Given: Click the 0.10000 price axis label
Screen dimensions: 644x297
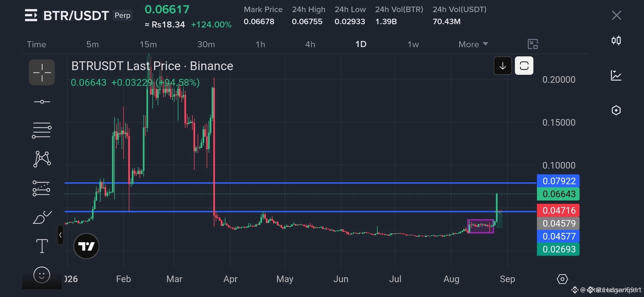Looking at the screenshot, I should (559, 166).
